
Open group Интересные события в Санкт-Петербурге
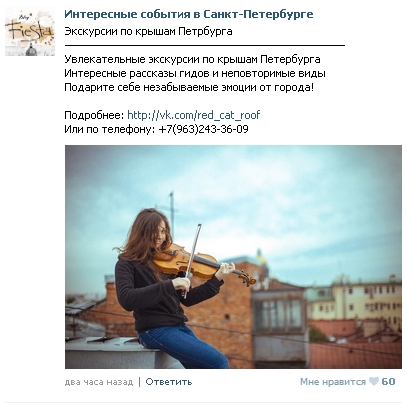click(x=189, y=14)
